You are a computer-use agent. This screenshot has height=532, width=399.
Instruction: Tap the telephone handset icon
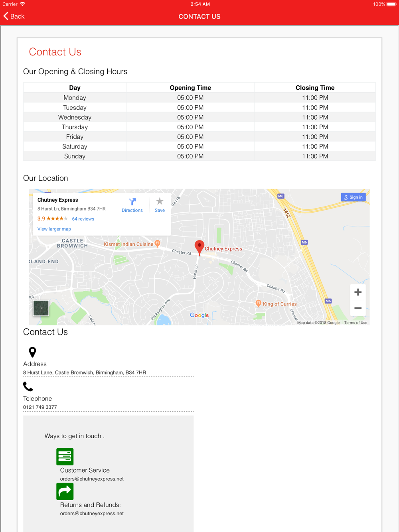[28, 386]
